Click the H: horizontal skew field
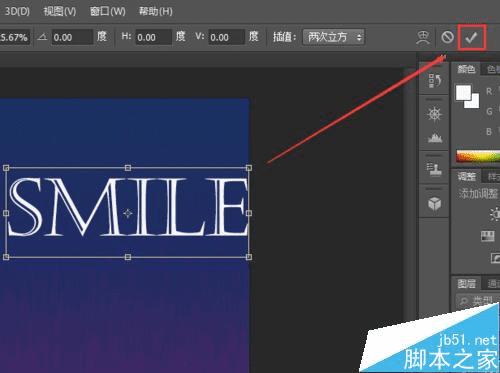Viewport: 500px width, 373px height. pos(153,37)
